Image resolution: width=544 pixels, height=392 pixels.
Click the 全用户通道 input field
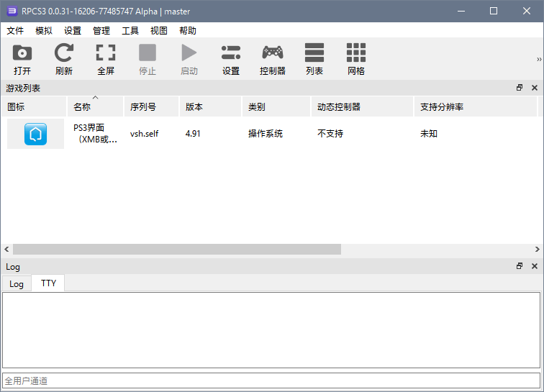click(271, 380)
